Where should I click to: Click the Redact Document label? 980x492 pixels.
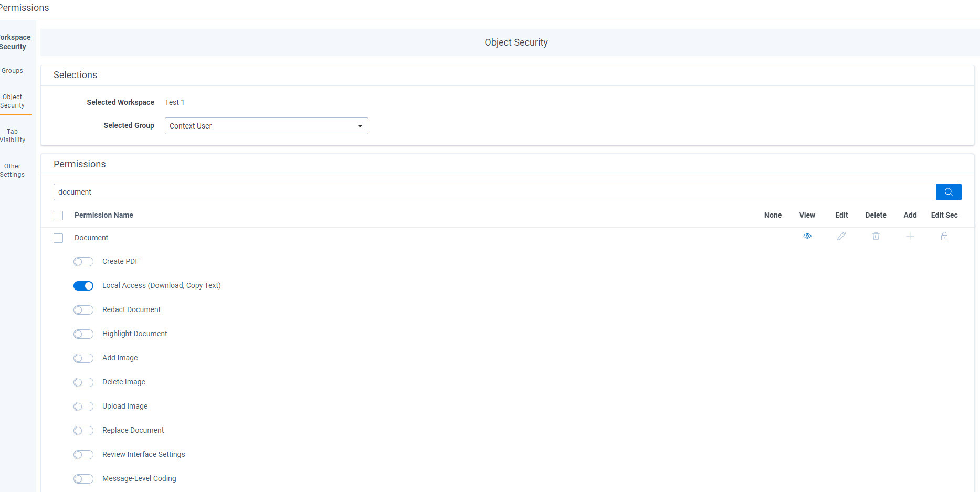[131, 309]
